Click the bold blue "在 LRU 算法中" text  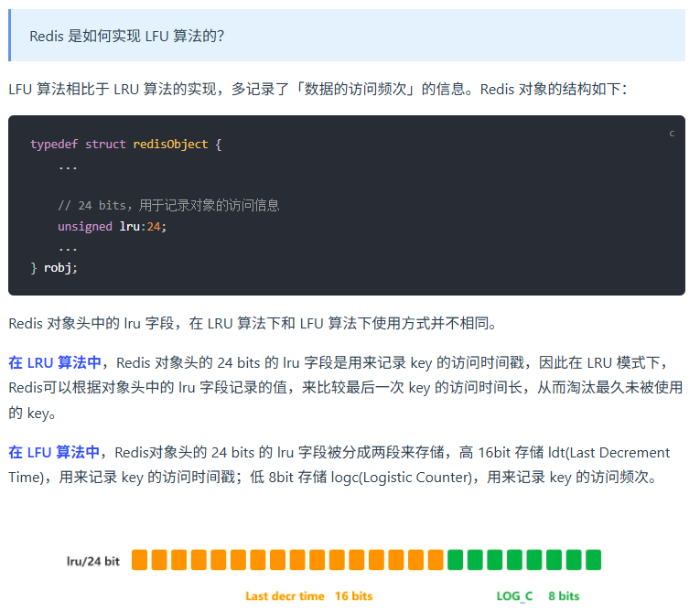pos(55,362)
